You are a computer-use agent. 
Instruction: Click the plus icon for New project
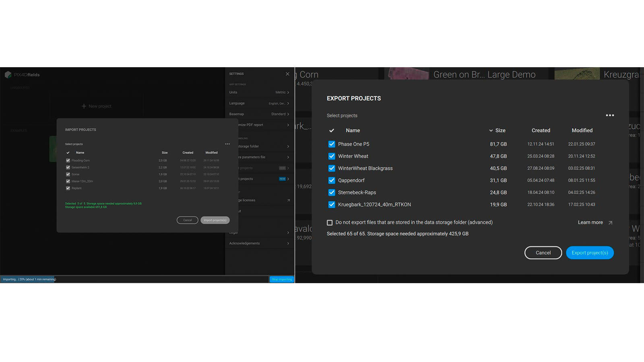pyautogui.click(x=84, y=106)
